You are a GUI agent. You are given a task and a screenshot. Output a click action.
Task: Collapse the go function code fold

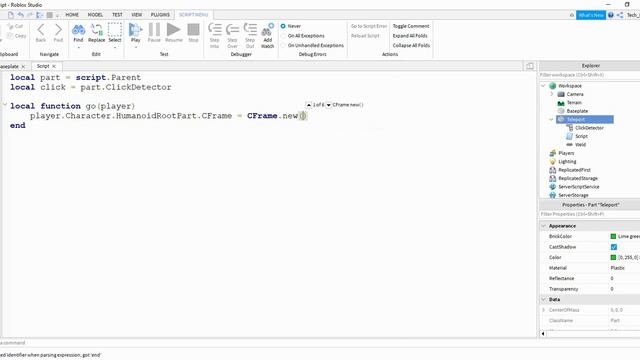point(5,105)
